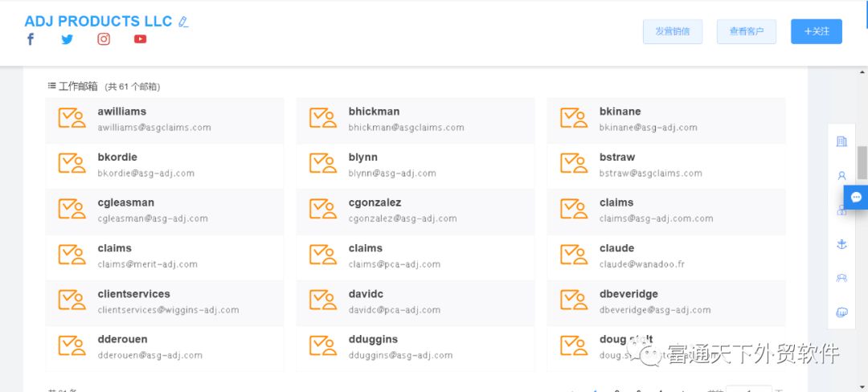The width and height of the screenshot is (868, 392).
Task: Click the mail icon of dbeveridge card
Action: coord(574,300)
